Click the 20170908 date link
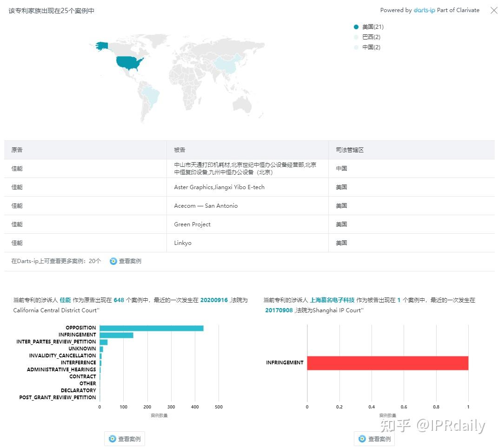498x448 pixels. [x=279, y=310]
